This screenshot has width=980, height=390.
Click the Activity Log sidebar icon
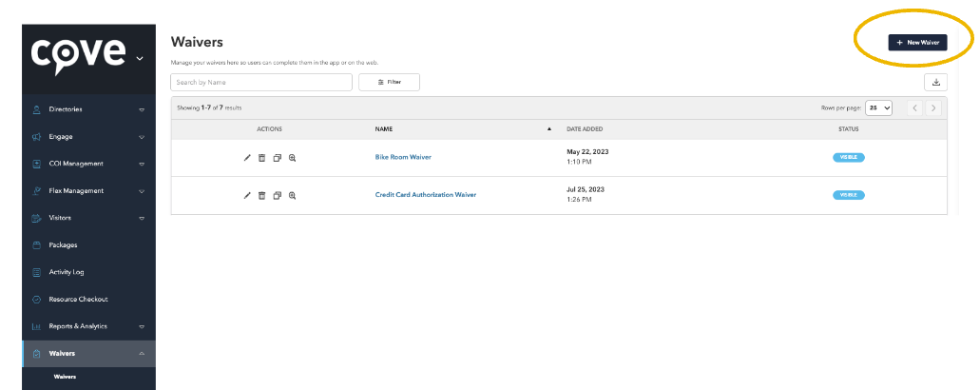click(36, 272)
